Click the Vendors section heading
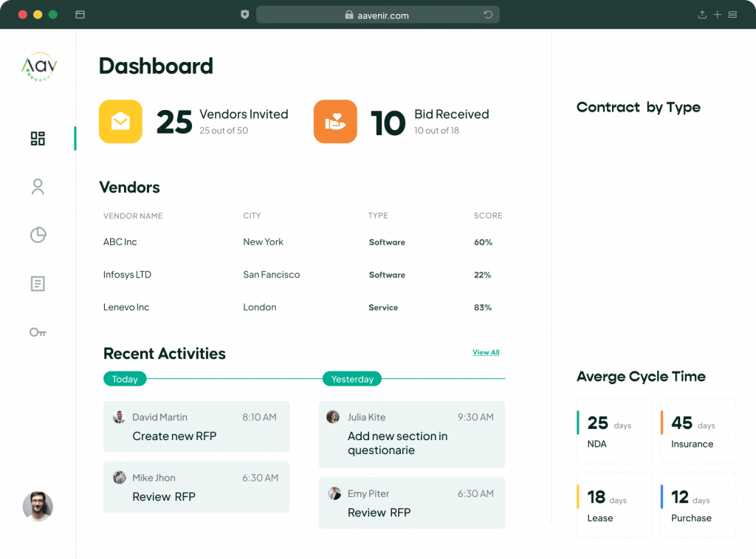This screenshot has width=756, height=559. tap(129, 187)
